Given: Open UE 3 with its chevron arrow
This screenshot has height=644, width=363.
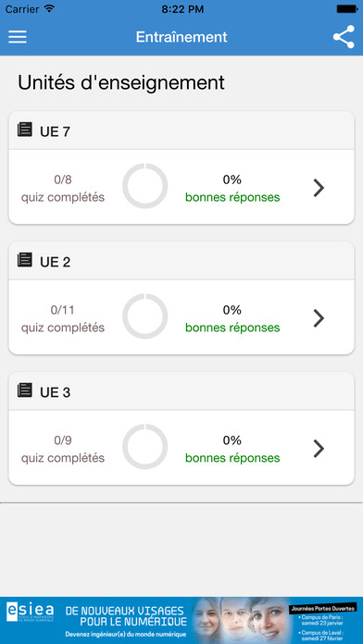Looking at the screenshot, I should (x=319, y=449).
